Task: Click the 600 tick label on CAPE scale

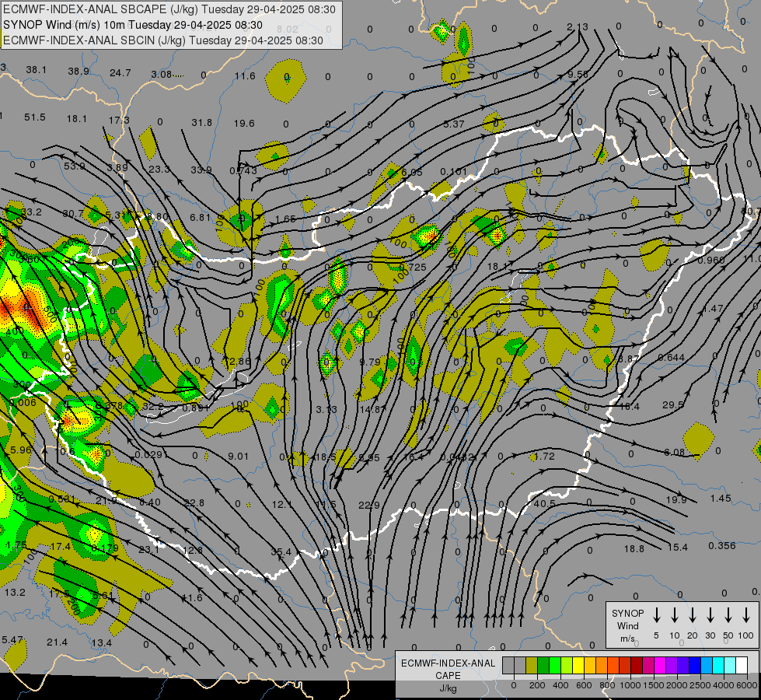Action: (584, 685)
